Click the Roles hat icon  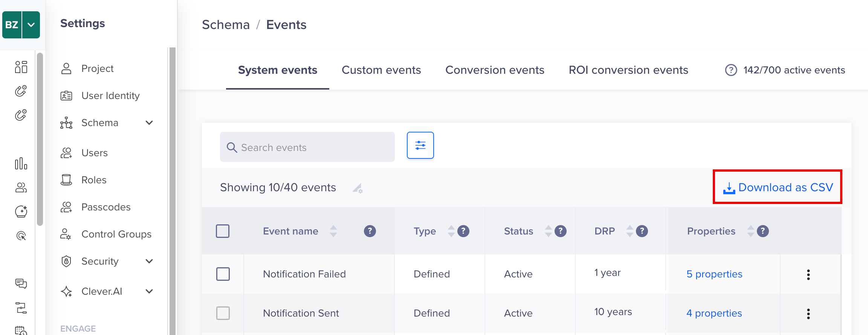click(66, 180)
